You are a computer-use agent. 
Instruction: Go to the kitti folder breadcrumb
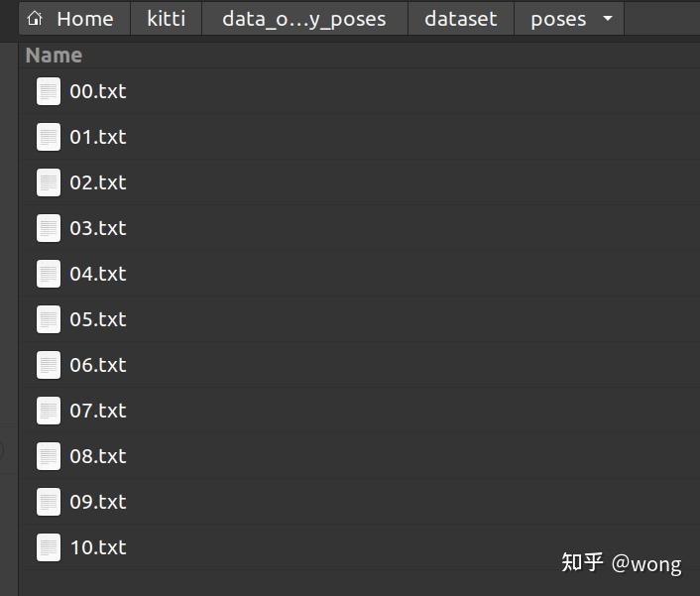pos(166,19)
